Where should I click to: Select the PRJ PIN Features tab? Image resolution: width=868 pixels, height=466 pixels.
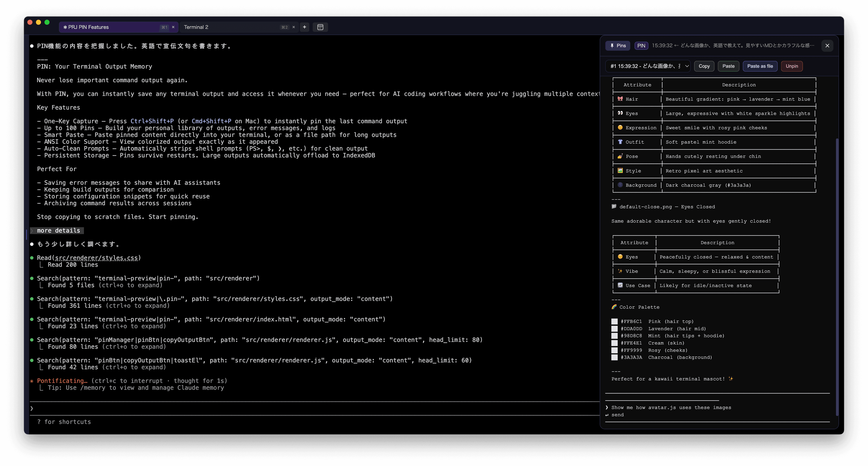click(x=88, y=27)
